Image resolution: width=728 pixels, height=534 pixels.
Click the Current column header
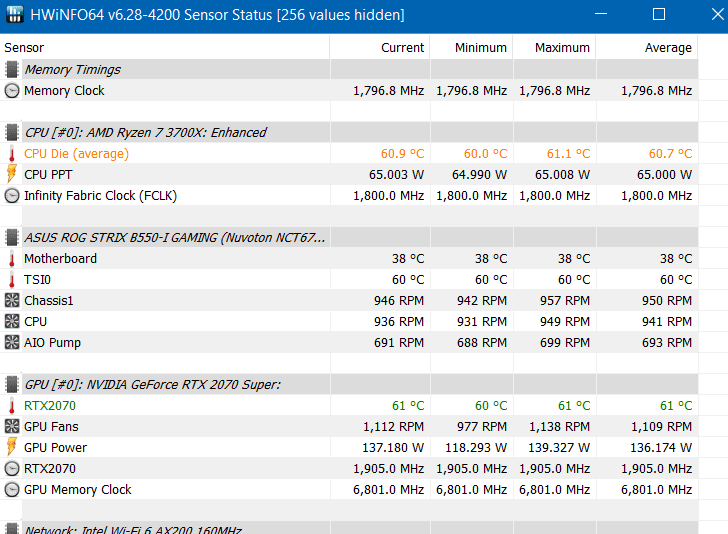pos(380,47)
